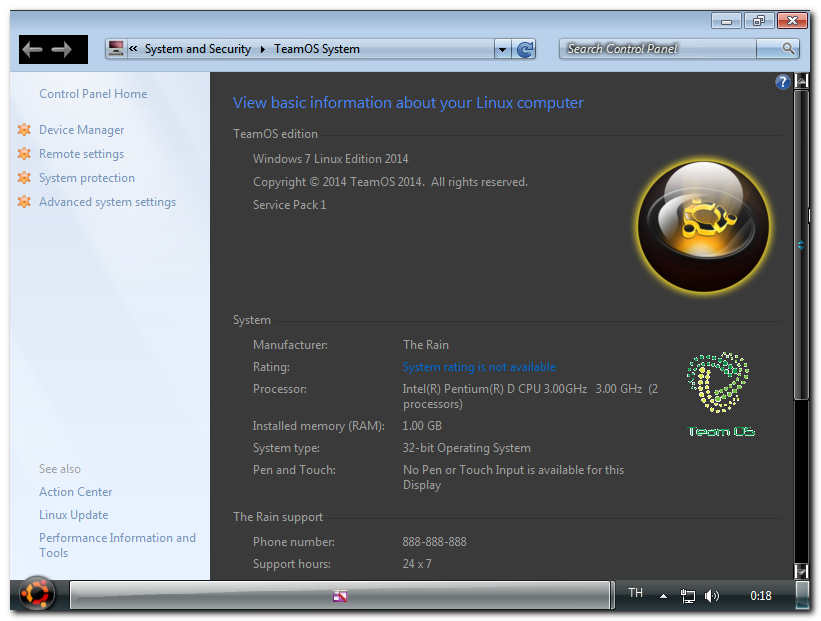The image size is (821, 621).
Task: Click the shield icon beside Advanced system settings
Action: 24,202
